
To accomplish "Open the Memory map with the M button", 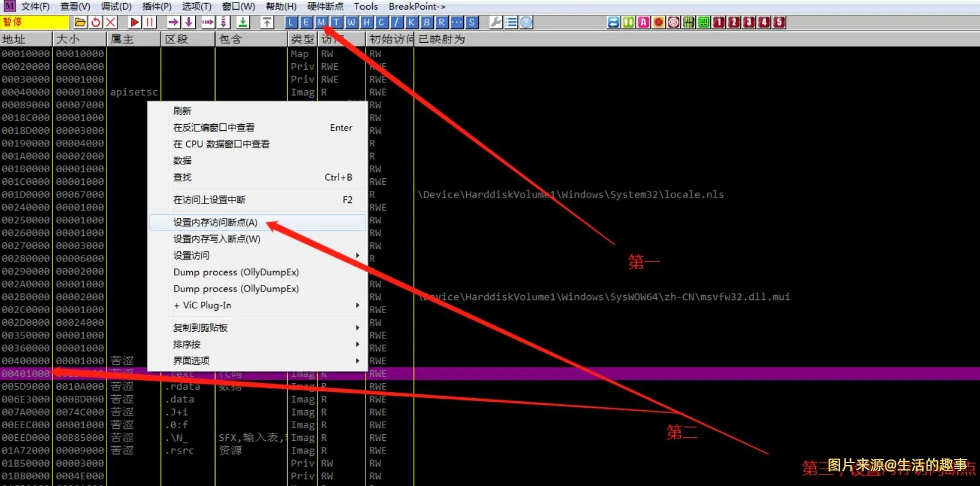I will pyautogui.click(x=321, y=22).
